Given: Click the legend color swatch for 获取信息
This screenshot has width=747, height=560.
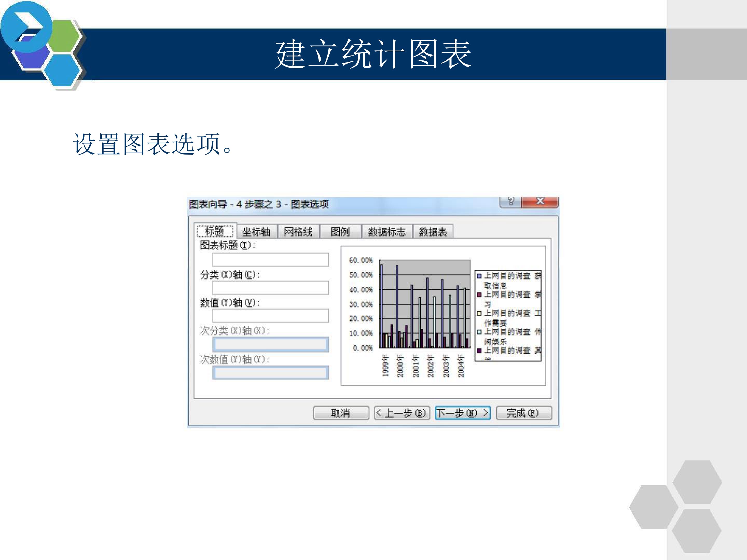Looking at the screenshot, I should [x=479, y=276].
